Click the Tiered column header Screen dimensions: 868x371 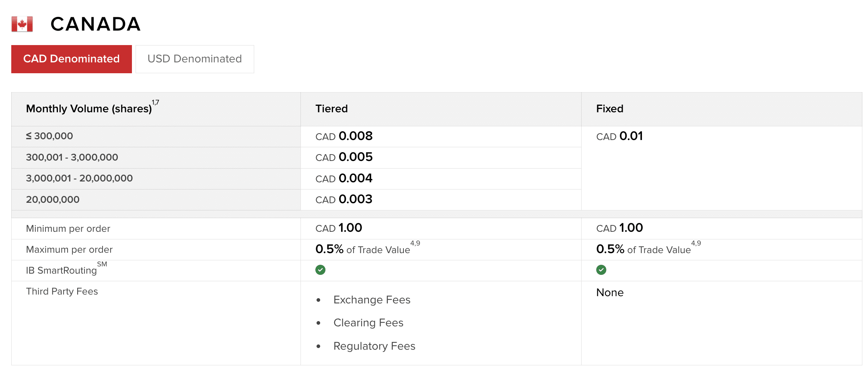(x=331, y=109)
